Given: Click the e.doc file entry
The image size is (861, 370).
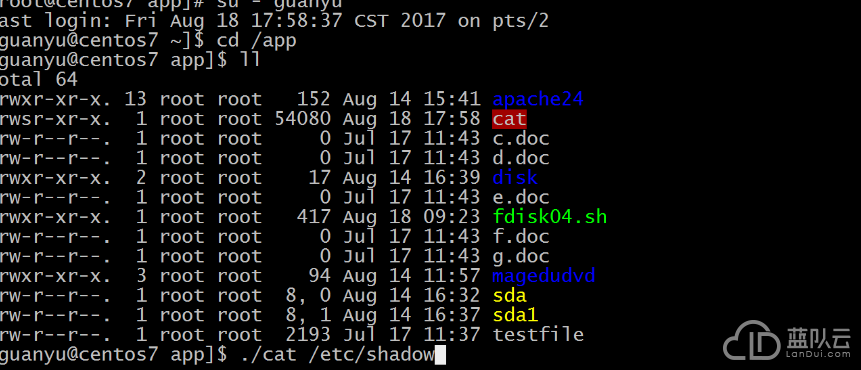Looking at the screenshot, I should coord(521,197).
